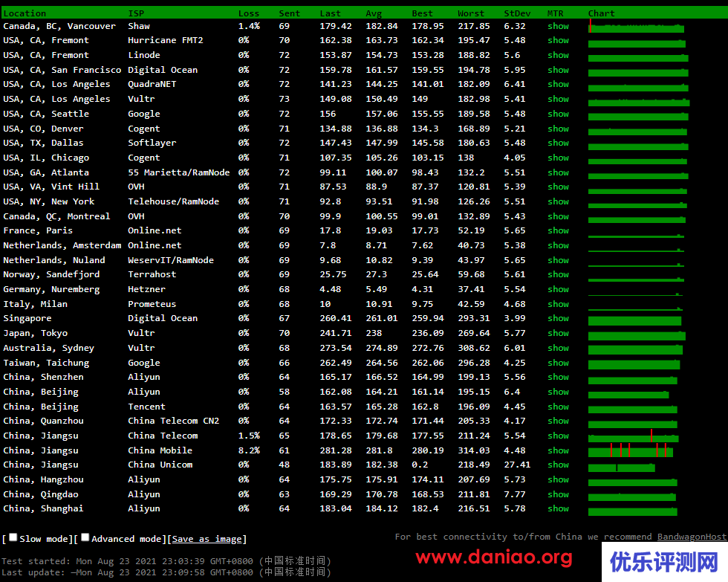This screenshot has width=728, height=582.
Task: Show MTR for Dallas Softlayer row
Action: [558, 143]
